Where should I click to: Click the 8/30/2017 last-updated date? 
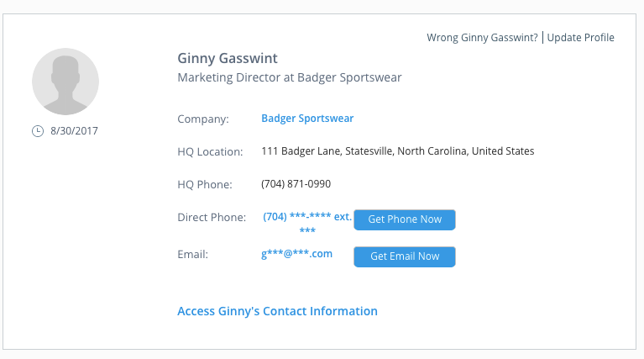click(x=74, y=131)
